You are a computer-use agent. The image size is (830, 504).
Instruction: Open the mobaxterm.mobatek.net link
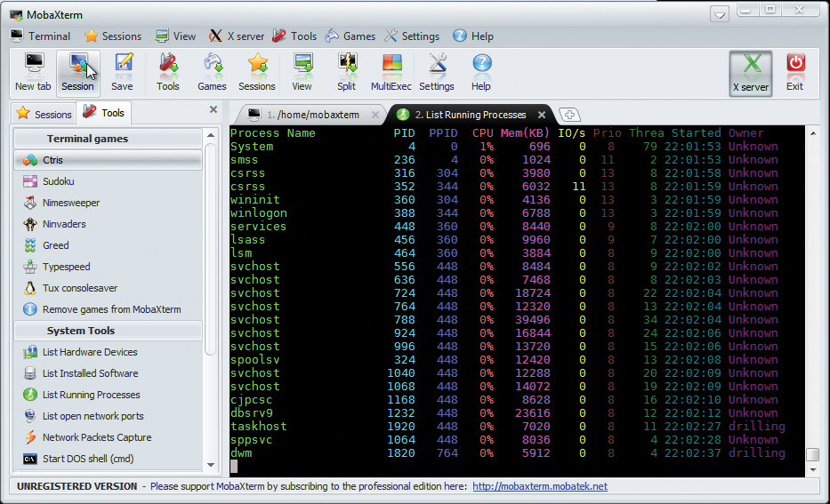(540, 486)
